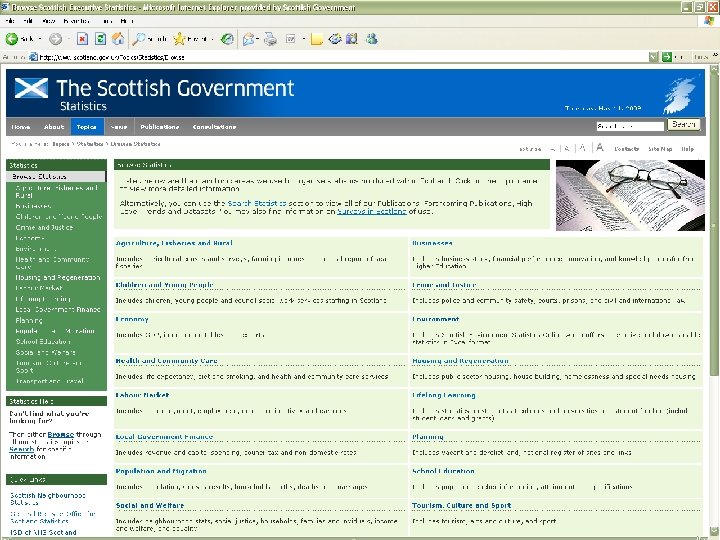Open the News navigation tab
Image resolution: width=720 pixels, height=540 pixels.
coord(118,127)
